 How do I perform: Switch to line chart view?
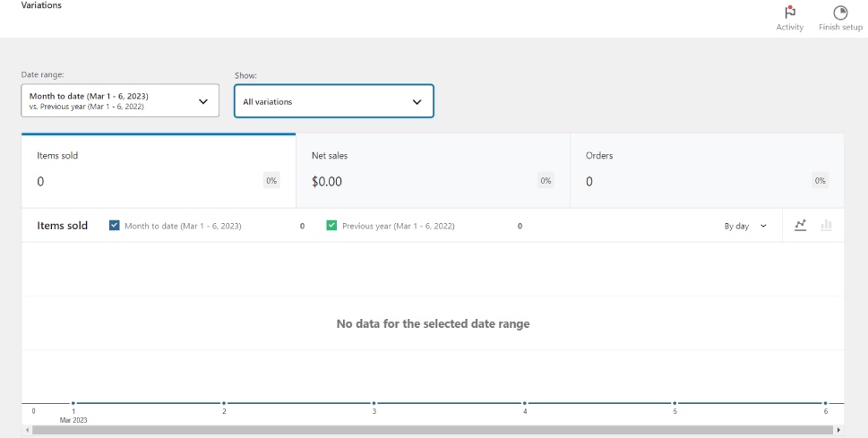click(x=802, y=226)
